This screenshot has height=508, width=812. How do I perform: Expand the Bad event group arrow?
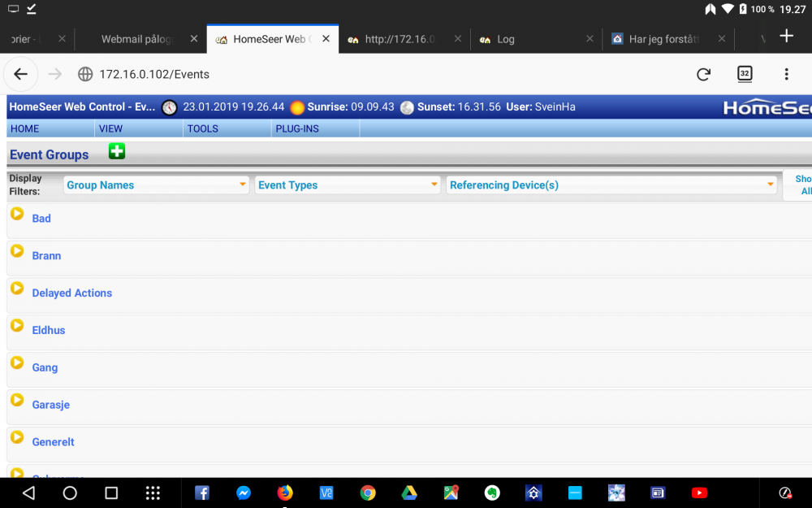click(17, 214)
